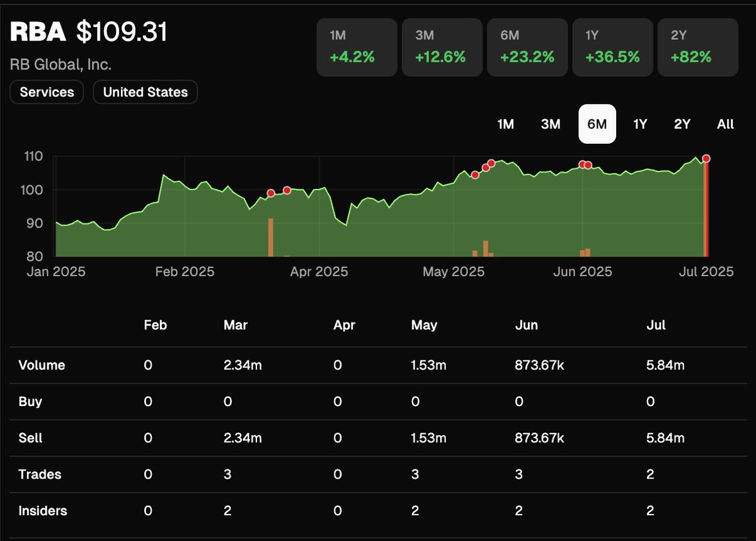Click the 110 price axis label
The width and height of the screenshot is (756, 541).
pyautogui.click(x=33, y=156)
